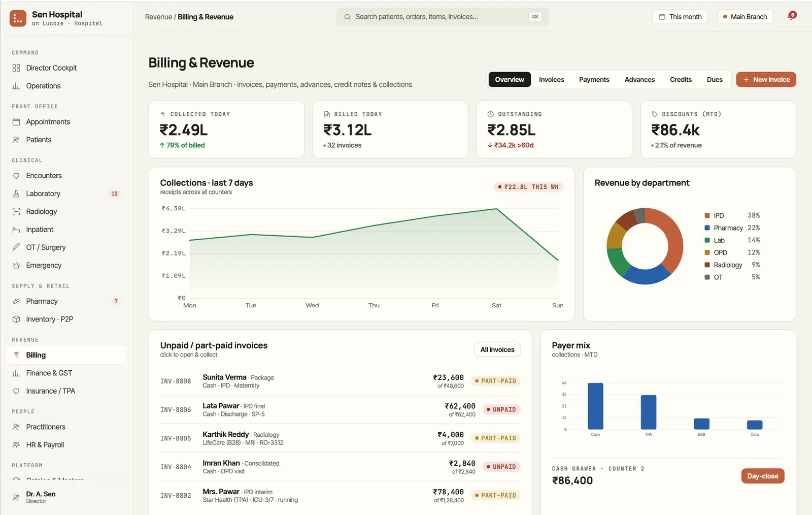The height and width of the screenshot is (515, 812).
Task: Click the Inpatient bed icon
Action: click(16, 230)
